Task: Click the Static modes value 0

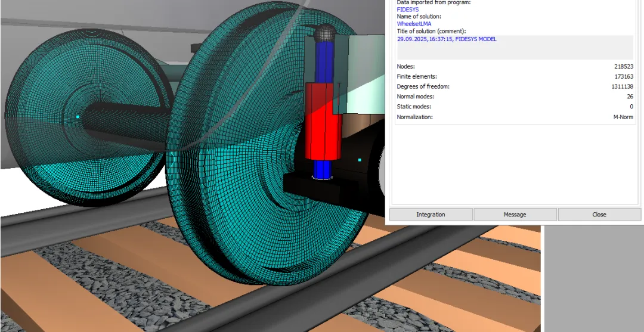Action: point(631,107)
